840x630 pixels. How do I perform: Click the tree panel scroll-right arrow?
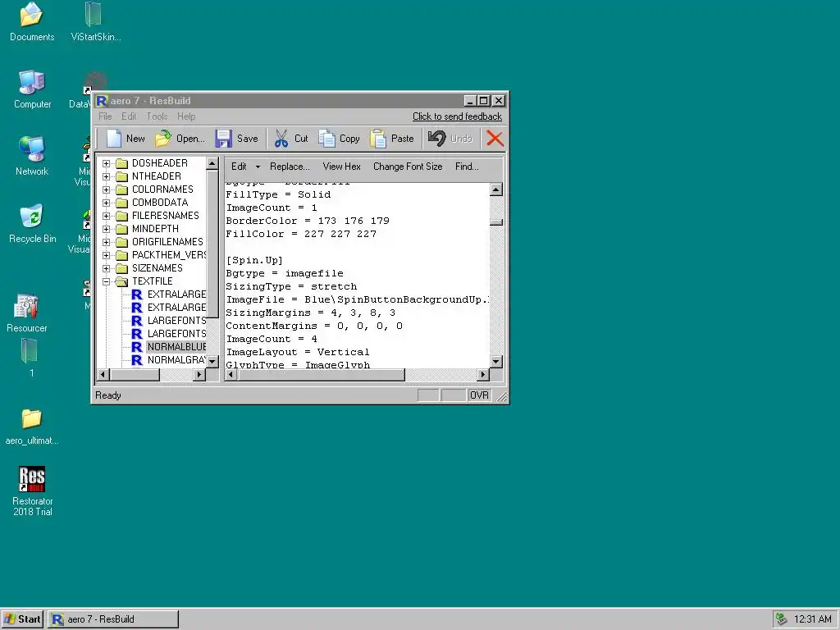[x=199, y=374]
